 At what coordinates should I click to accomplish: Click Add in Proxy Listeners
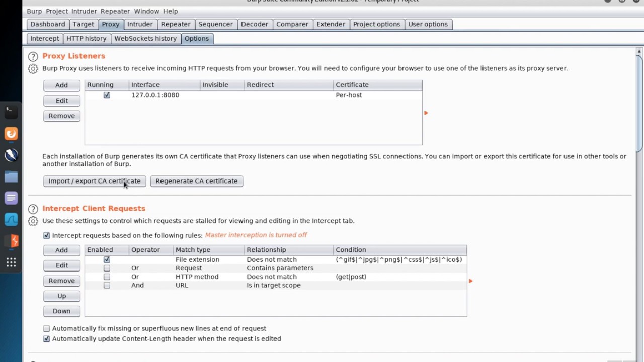click(x=61, y=85)
